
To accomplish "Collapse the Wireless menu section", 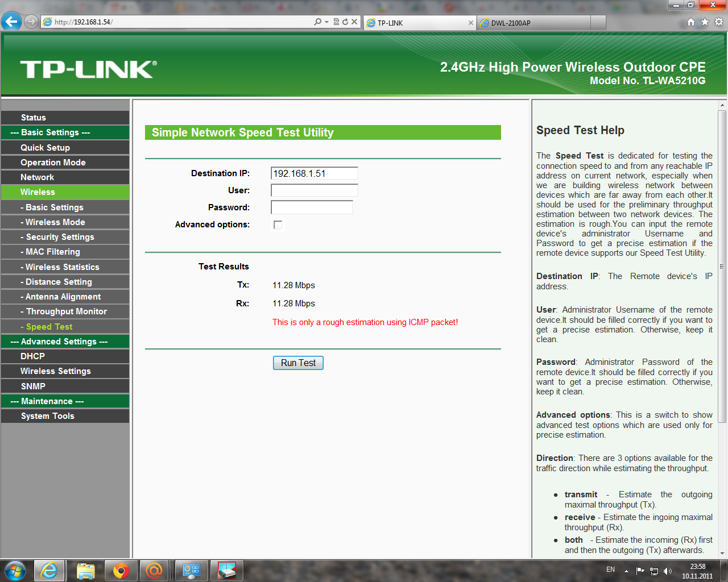I will tap(65, 192).
